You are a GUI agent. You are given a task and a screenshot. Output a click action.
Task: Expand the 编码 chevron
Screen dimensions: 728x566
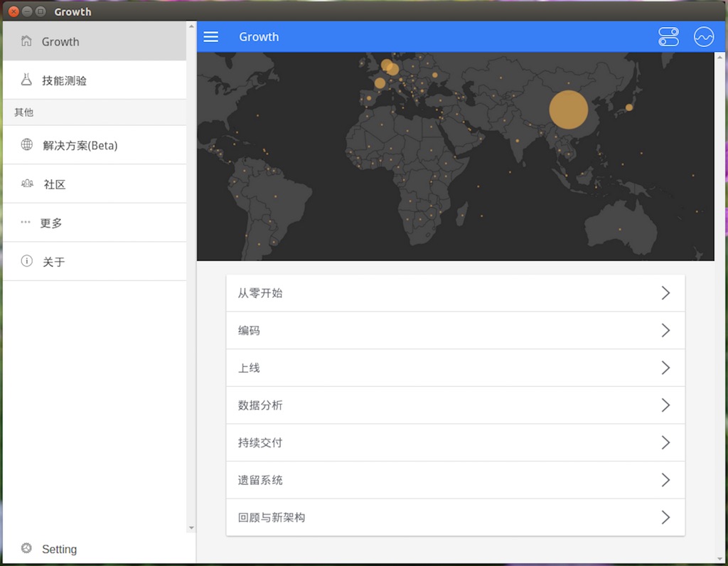[665, 330]
